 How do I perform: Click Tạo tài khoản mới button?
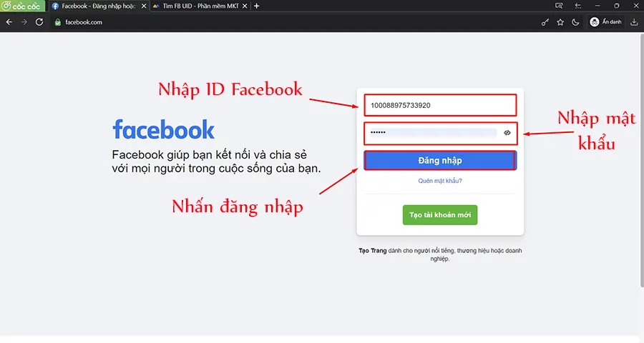click(440, 215)
